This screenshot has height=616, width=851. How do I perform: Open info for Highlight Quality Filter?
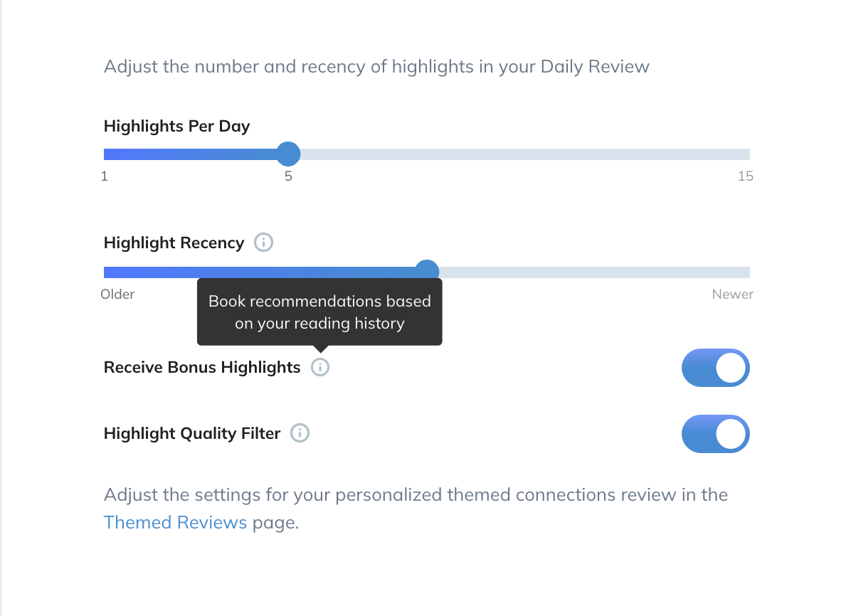coord(300,433)
